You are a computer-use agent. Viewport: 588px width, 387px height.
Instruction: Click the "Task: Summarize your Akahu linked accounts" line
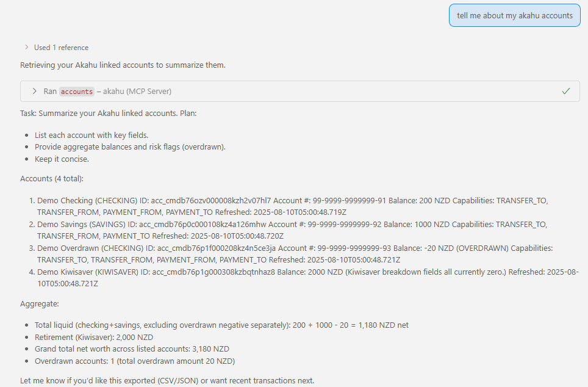point(109,114)
